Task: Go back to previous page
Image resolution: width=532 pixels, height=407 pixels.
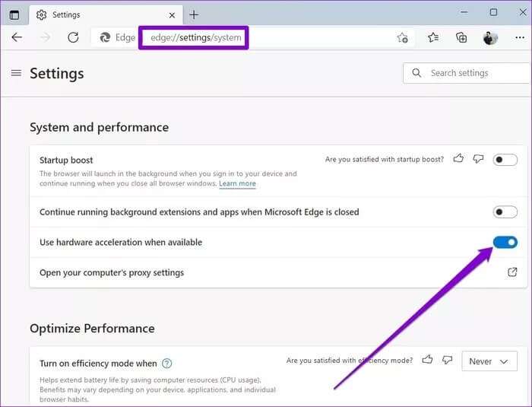Action: [17, 37]
